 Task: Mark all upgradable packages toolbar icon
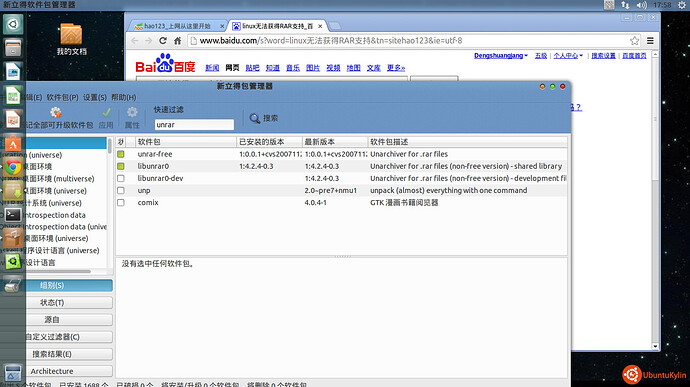coord(55,113)
